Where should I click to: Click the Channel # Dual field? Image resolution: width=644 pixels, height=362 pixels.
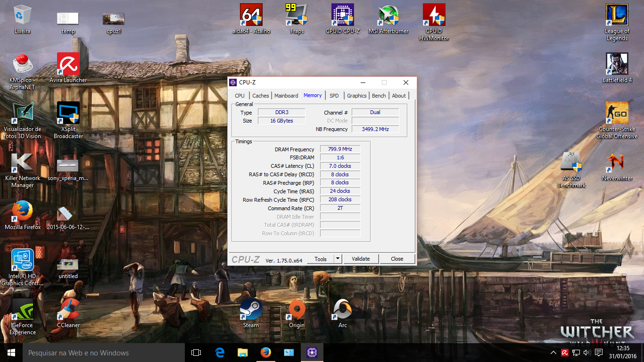pyautogui.click(x=375, y=112)
